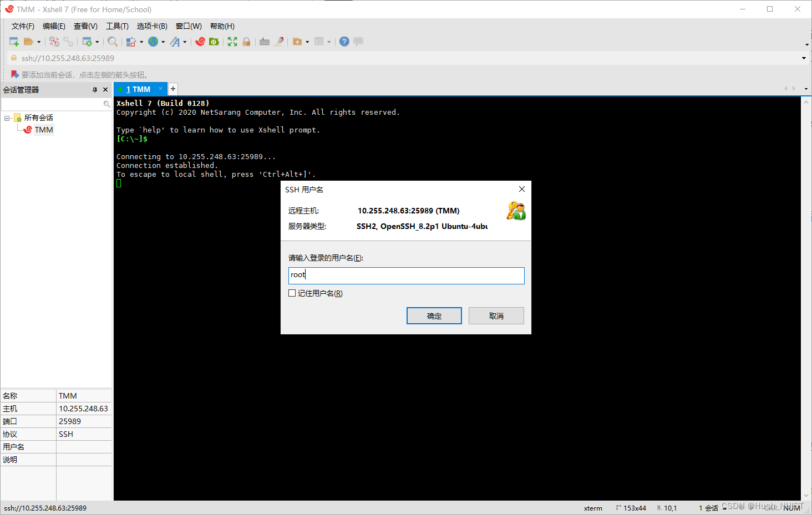Toggle full screen green arrows icon
This screenshot has height=515, width=812.
232,42
